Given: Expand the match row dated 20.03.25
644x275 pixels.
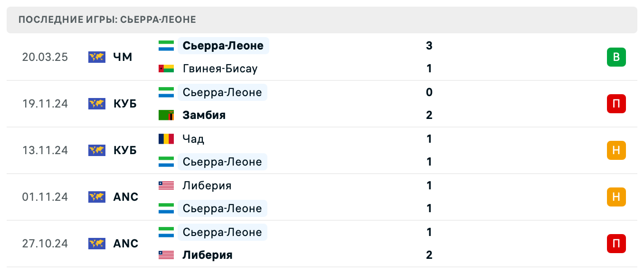Looking at the screenshot, I should (332, 57).
